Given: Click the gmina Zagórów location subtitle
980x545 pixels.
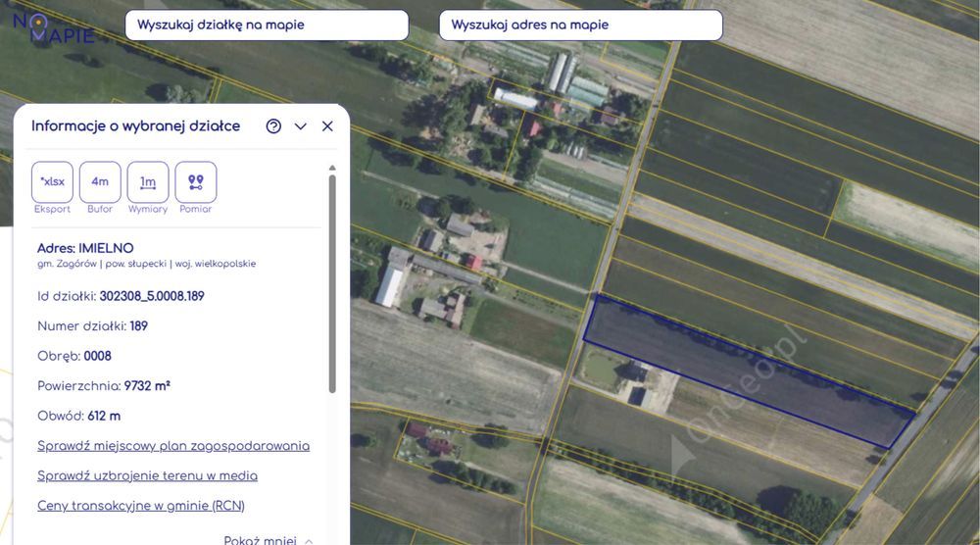Looking at the screenshot, I should click(147, 264).
